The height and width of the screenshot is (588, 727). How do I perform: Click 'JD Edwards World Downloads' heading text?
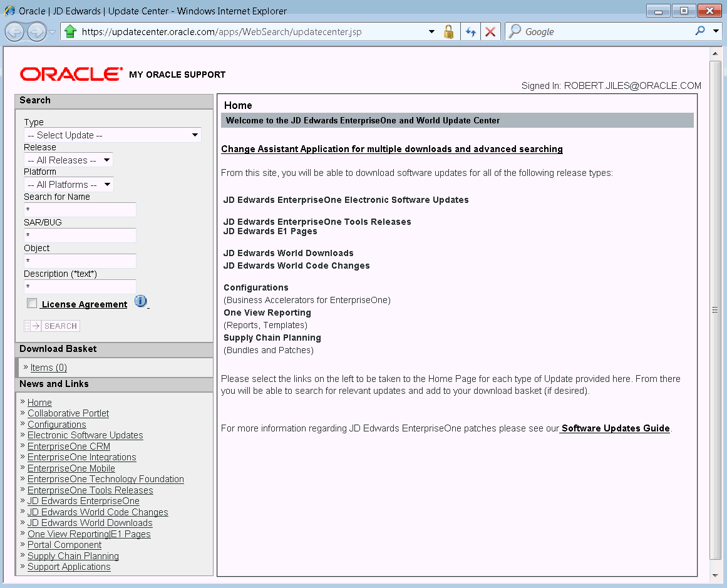coord(289,253)
